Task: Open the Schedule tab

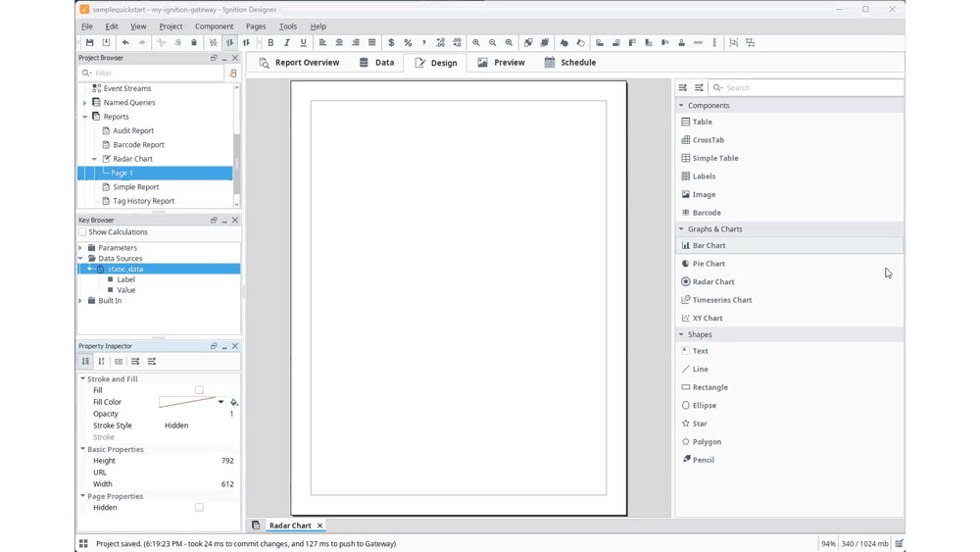Action: point(570,63)
